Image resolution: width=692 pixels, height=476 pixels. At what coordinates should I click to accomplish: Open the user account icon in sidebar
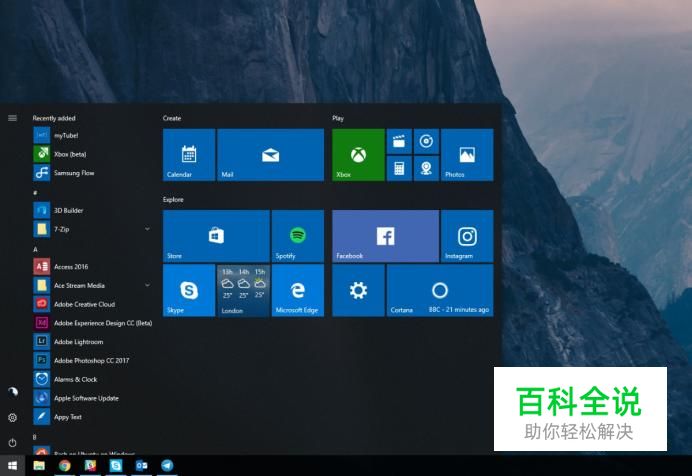12,392
